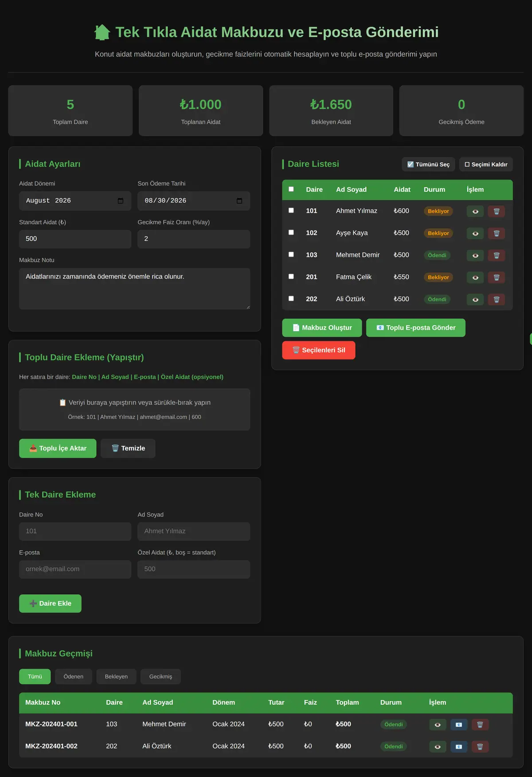532x777 pixels.
Task: Delete apartment 202 from Daire Listesi
Action: (497, 300)
